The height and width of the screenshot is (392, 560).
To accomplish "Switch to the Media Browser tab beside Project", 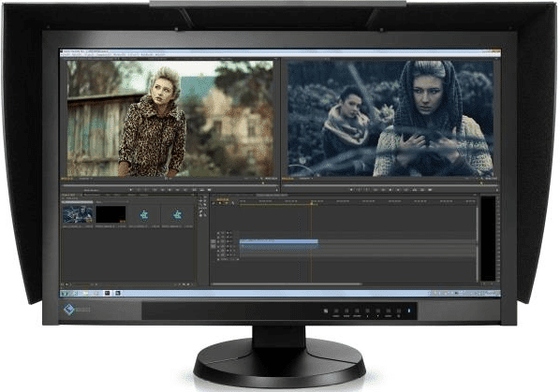I will click(x=92, y=196).
